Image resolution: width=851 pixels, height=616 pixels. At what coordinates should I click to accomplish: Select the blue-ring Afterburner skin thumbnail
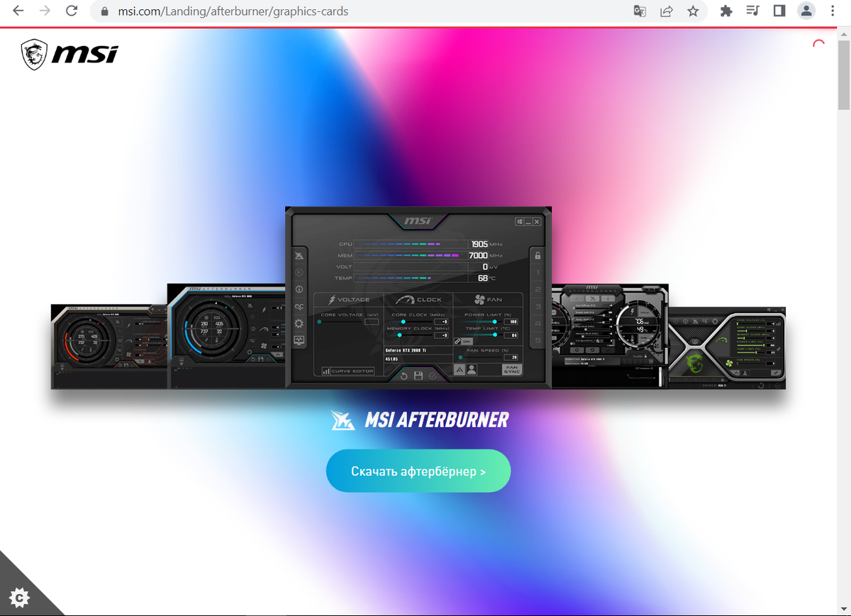pyautogui.click(x=226, y=336)
